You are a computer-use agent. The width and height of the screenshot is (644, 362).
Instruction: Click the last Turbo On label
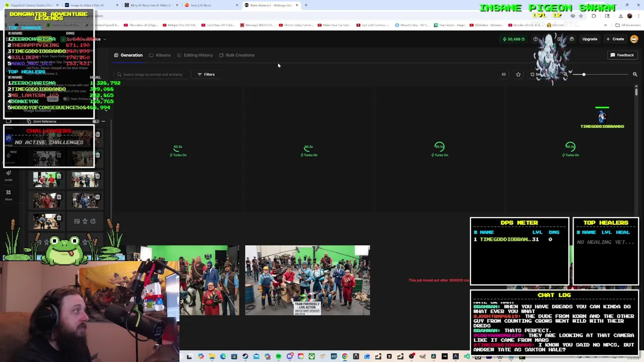(570, 155)
